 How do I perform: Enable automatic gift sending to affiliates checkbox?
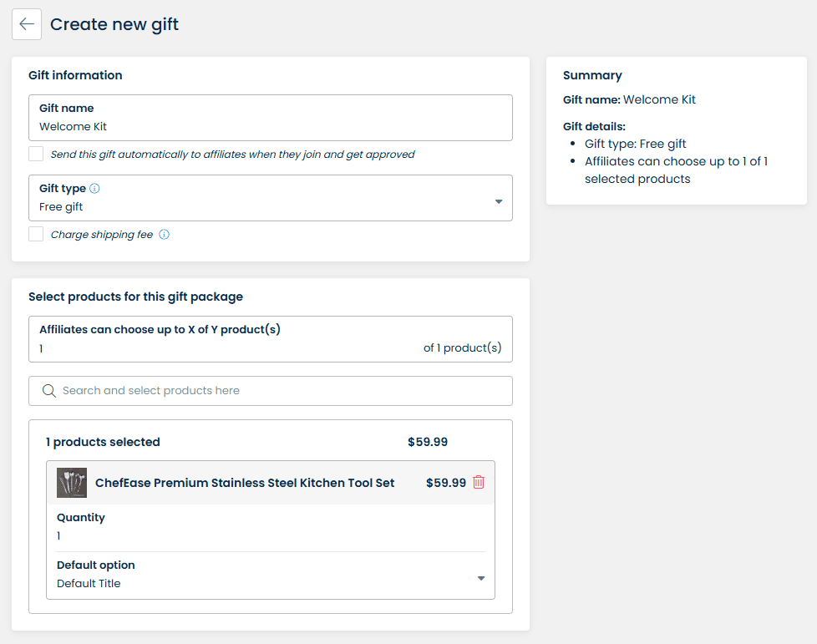[x=36, y=154]
